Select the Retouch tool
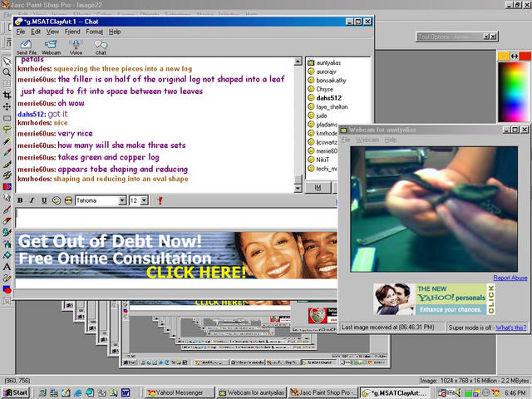This screenshot has width=532, height=399. (7, 198)
